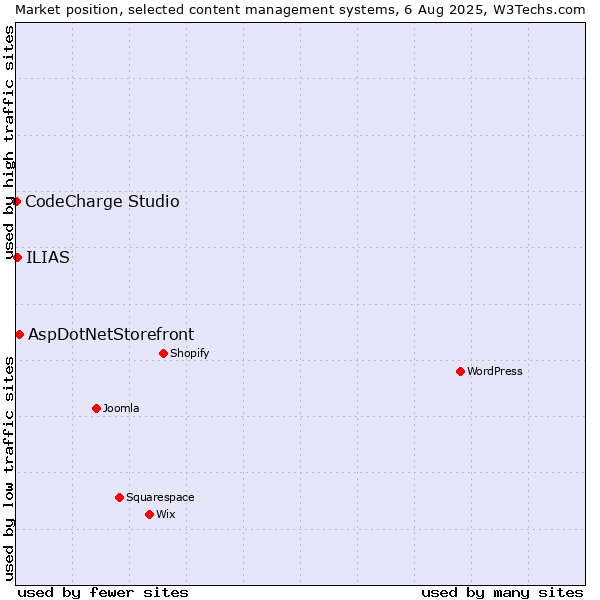Click the WordPress red data point
This screenshot has width=600, height=600.
460,372
